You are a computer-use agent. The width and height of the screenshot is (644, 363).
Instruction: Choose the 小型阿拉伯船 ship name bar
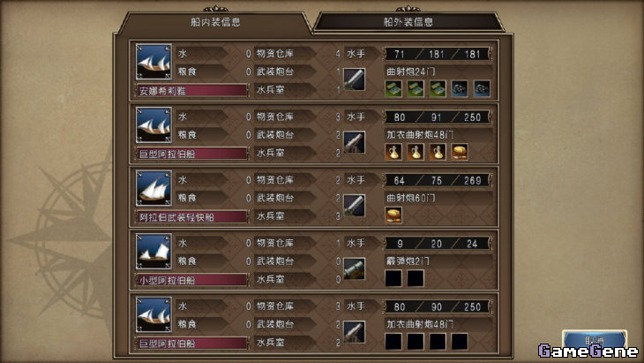click(191, 280)
